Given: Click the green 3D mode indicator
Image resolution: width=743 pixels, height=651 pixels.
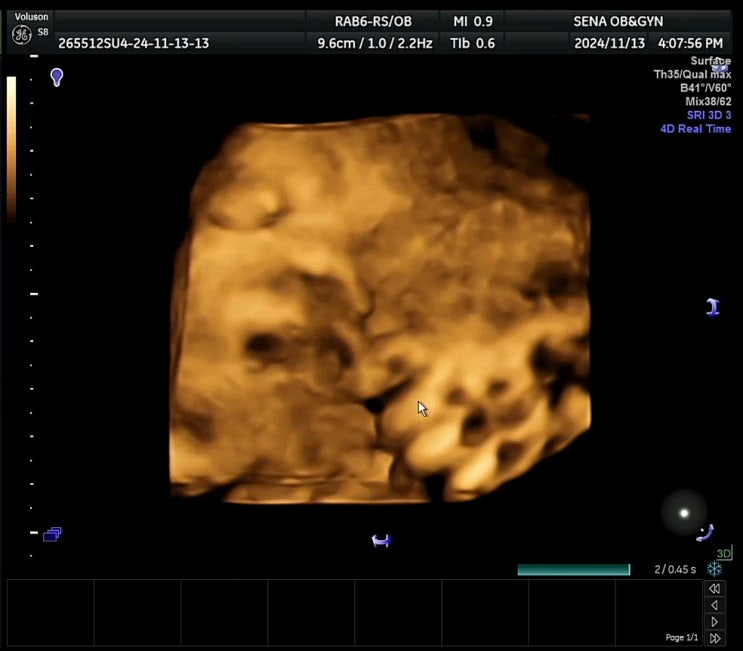Looking at the screenshot, I should coord(723,553).
